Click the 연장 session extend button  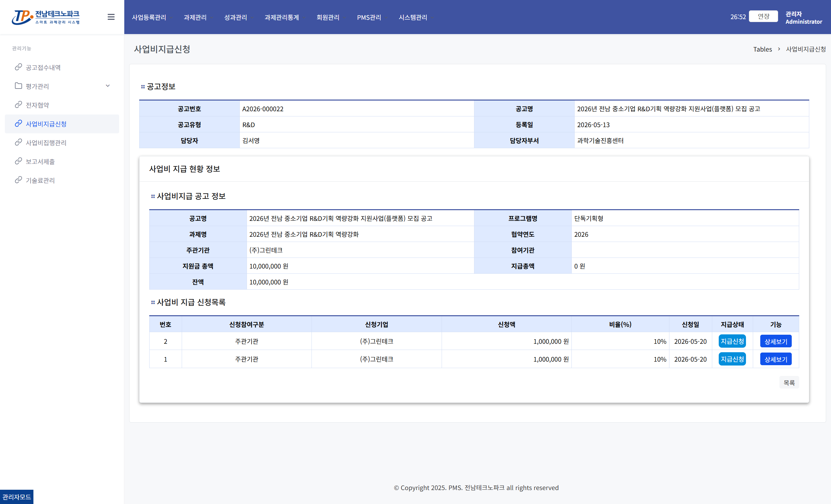coord(764,16)
